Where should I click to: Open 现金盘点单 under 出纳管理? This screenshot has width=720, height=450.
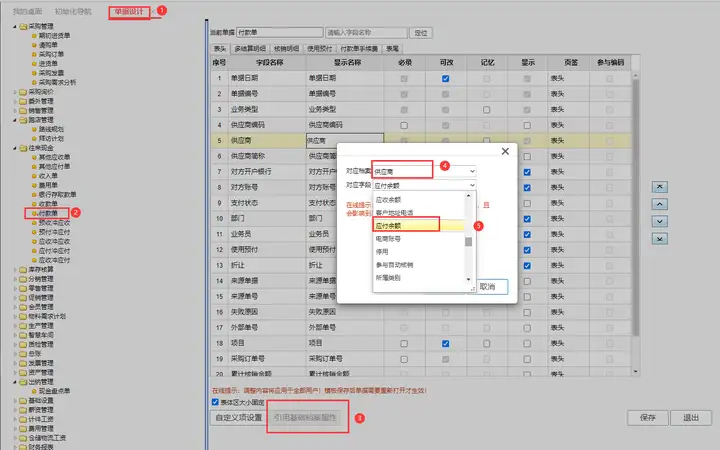coord(54,391)
